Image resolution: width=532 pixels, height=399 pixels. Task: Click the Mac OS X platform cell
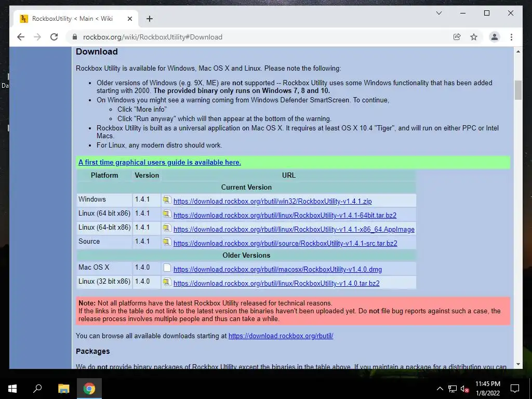tap(104, 269)
